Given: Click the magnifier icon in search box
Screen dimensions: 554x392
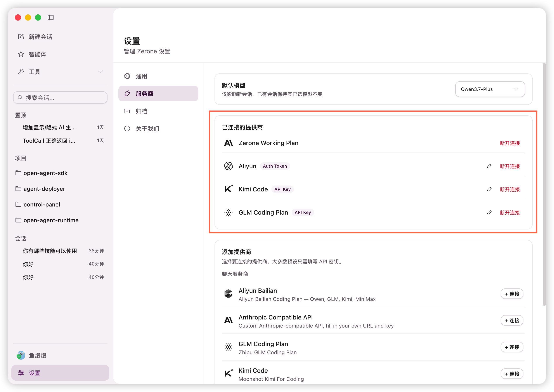Looking at the screenshot, I should (x=20, y=97).
